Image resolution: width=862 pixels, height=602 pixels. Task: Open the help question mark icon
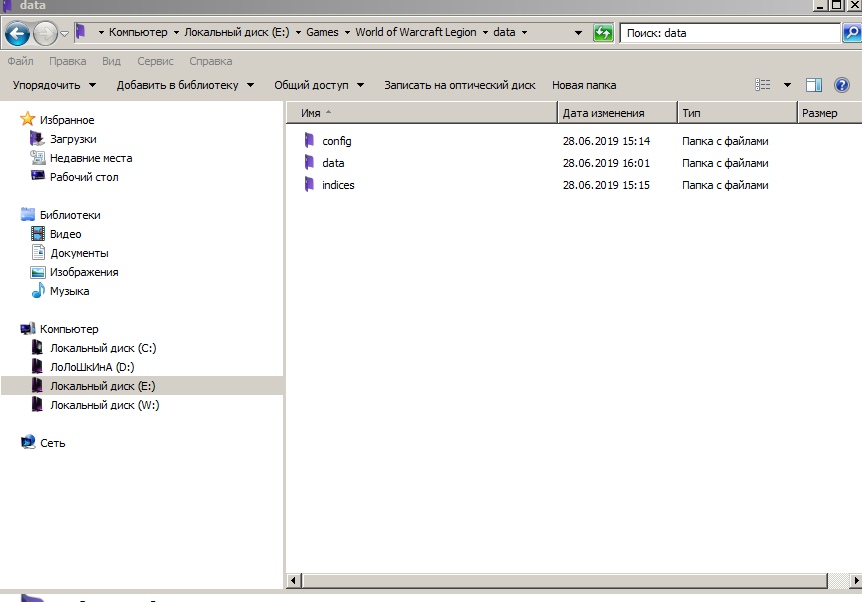coord(842,85)
